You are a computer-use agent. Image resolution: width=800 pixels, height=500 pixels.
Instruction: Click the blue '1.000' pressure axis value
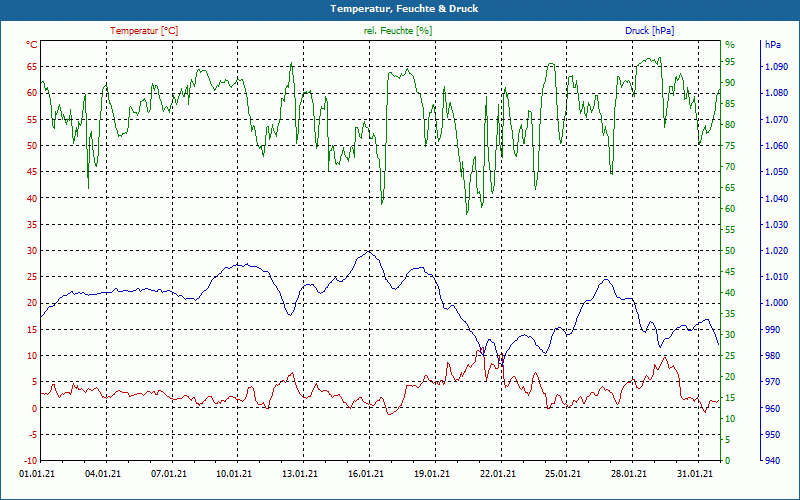(x=777, y=303)
